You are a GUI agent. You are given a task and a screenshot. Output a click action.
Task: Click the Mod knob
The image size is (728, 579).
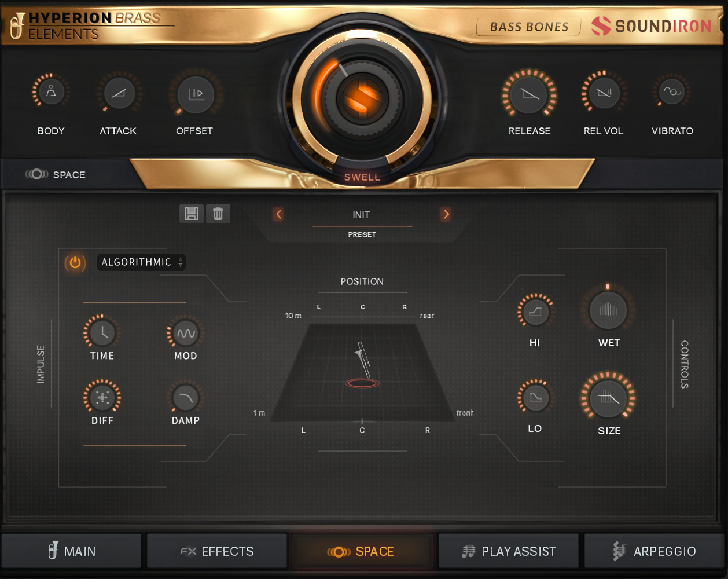point(185,334)
